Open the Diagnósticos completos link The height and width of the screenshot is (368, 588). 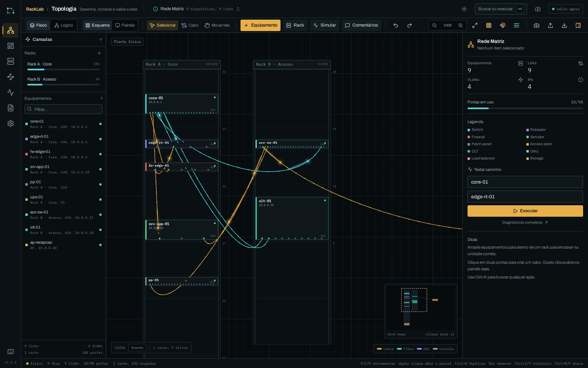point(525,222)
